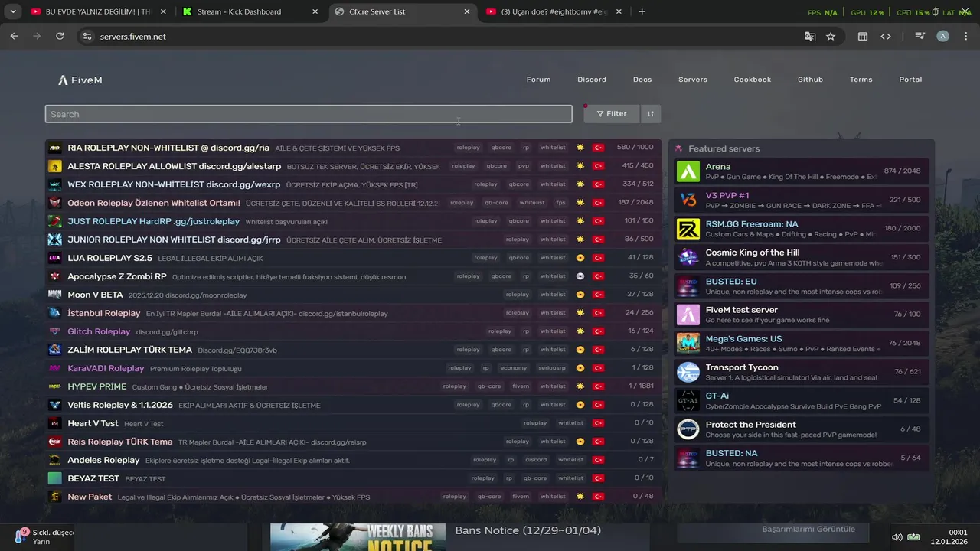Open the volume icon in system tray
This screenshot has height=551, width=980.
tap(897, 536)
